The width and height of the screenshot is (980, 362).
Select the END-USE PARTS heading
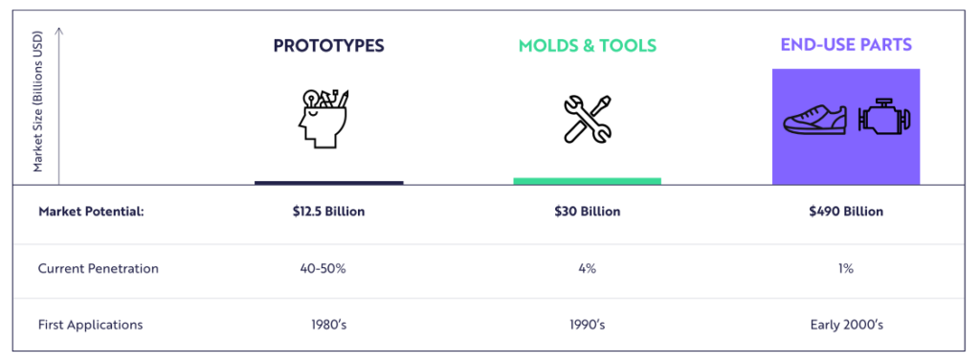[846, 45]
